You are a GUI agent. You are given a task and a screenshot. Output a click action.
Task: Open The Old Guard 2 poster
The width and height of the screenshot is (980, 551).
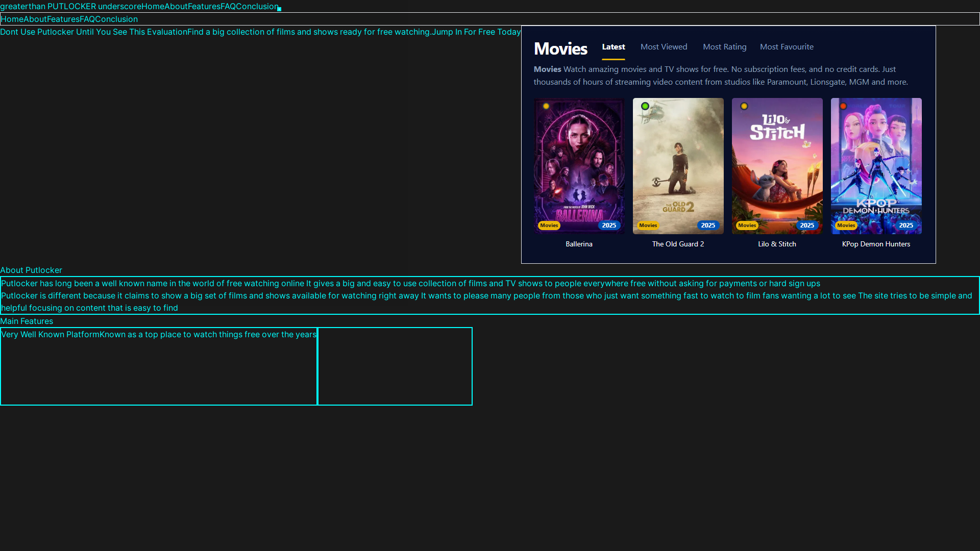pos(678,166)
